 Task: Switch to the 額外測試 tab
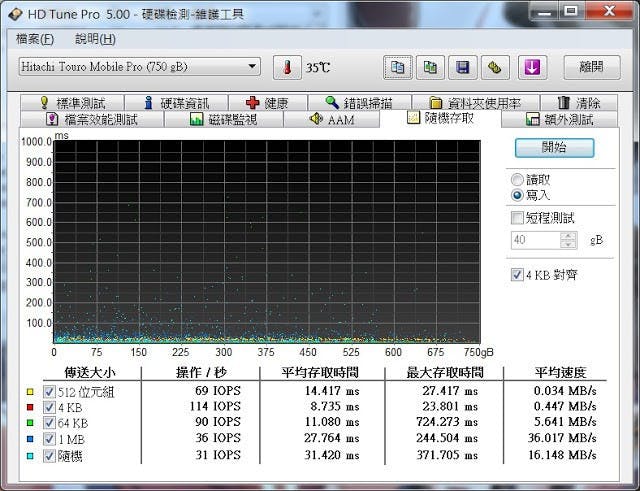tap(559, 119)
